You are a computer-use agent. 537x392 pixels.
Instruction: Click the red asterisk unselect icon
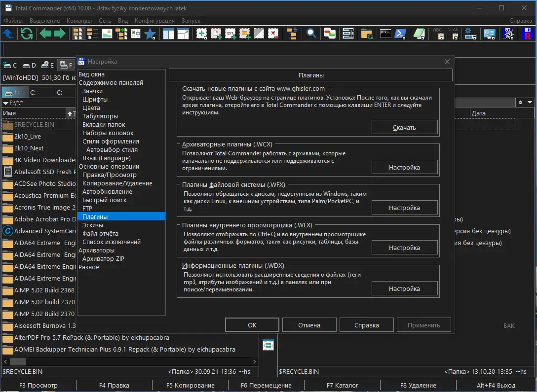coord(273,34)
